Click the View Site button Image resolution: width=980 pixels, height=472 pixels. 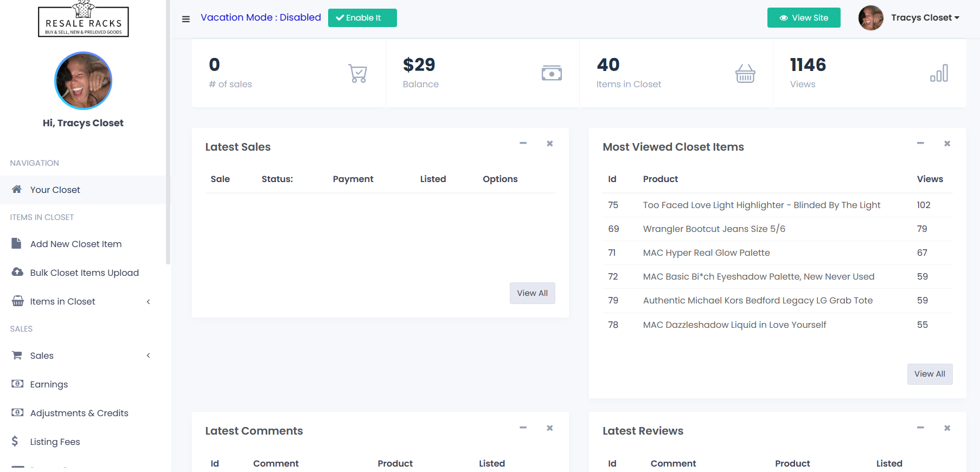coord(804,18)
